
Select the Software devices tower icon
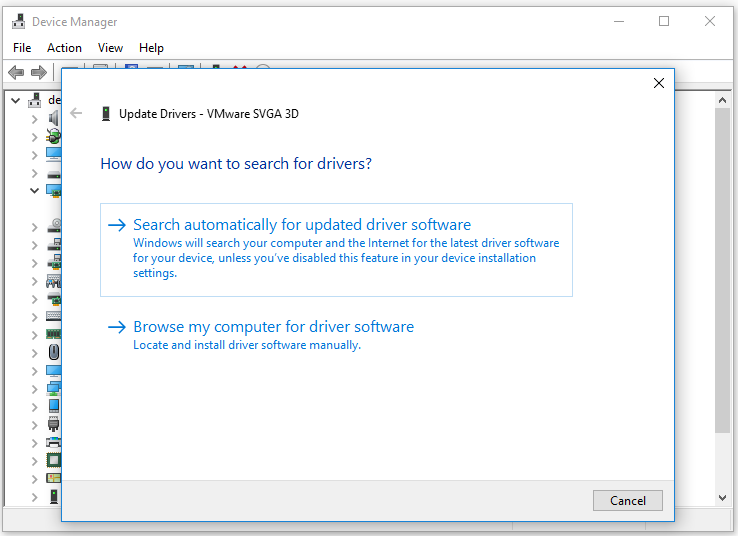tap(54, 496)
